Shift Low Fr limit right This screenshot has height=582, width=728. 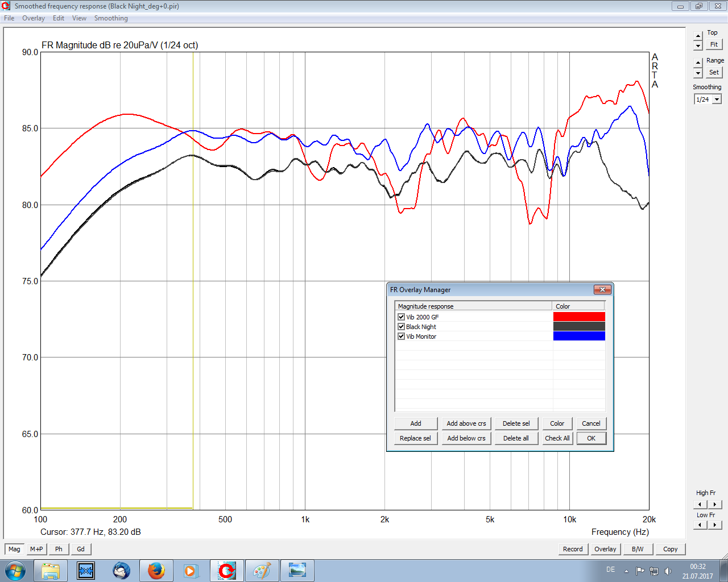(715, 525)
